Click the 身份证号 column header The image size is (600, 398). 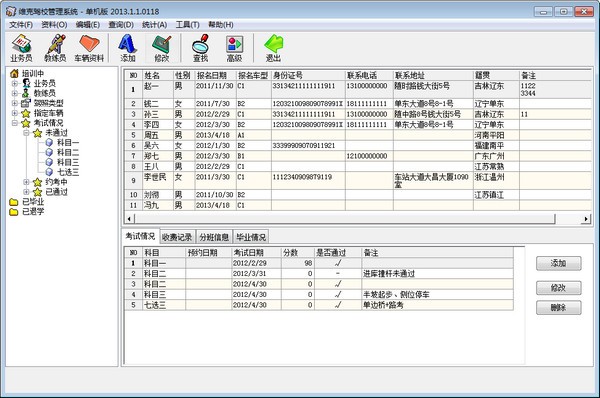pyautogui.click(x=308, y=75)
